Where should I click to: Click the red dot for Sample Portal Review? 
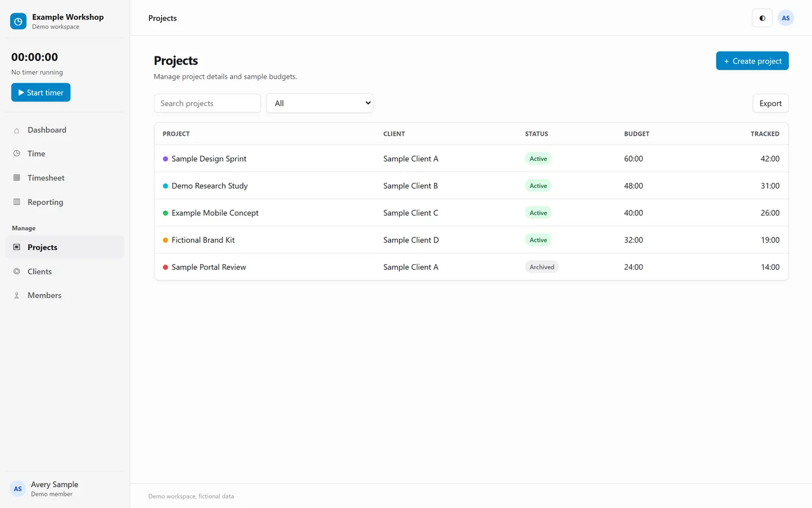pyautogui.click(x=166, y=267)
